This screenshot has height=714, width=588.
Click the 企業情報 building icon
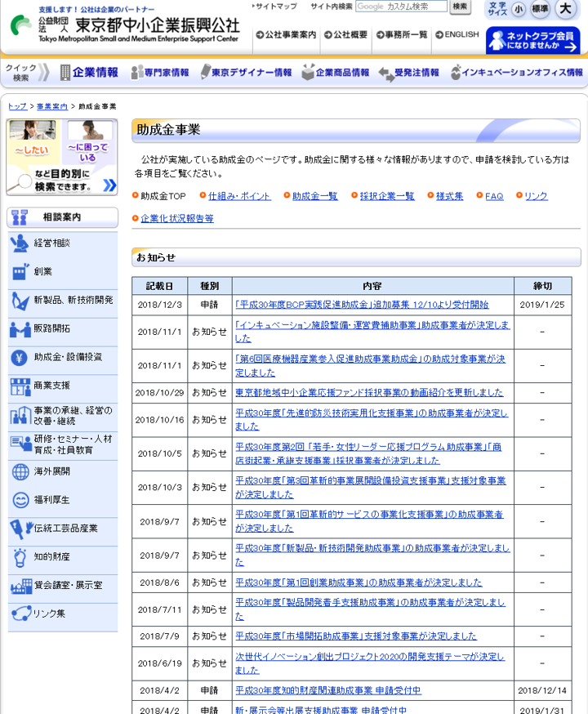click(65, 73)
